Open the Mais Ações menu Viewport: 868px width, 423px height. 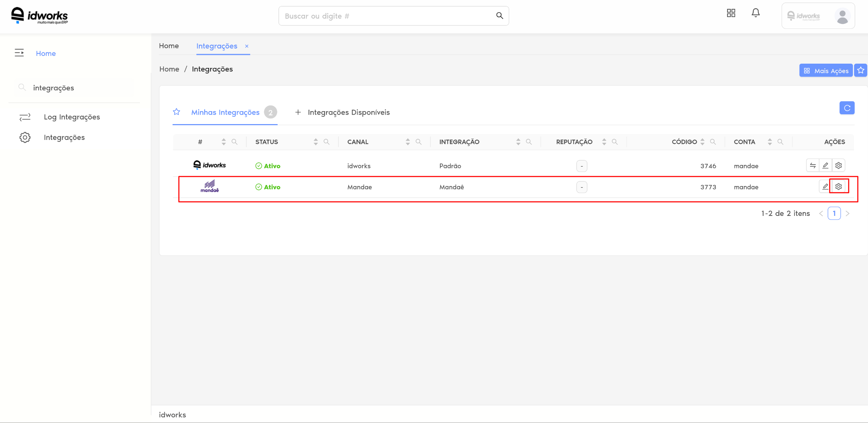pos(826,70)
